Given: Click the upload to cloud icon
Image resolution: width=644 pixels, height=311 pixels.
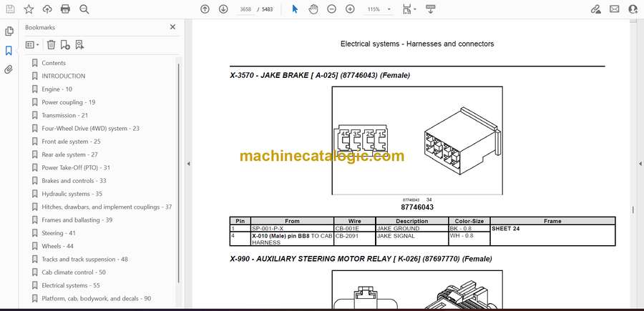Looking at the screenshot, I should click(47, 9).
